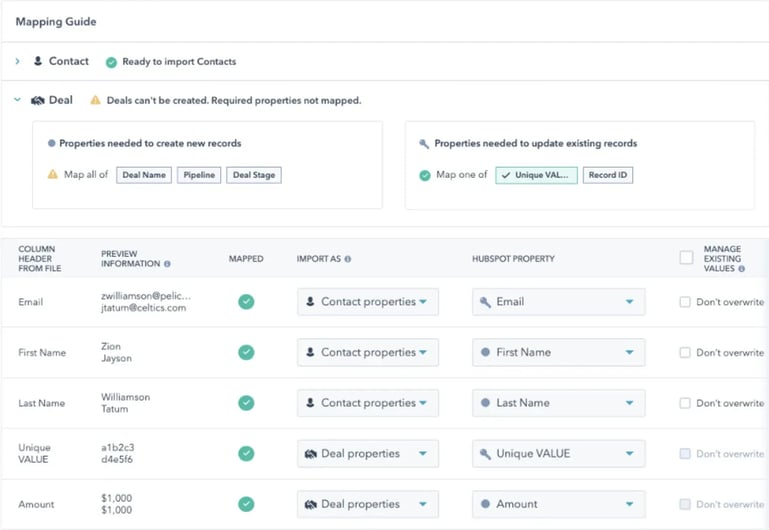The width and height of the screenshot is (769, 530).
Task: Toggle Don't overwrite checkbox for Unique VALUE row
Action: [685, 454]
